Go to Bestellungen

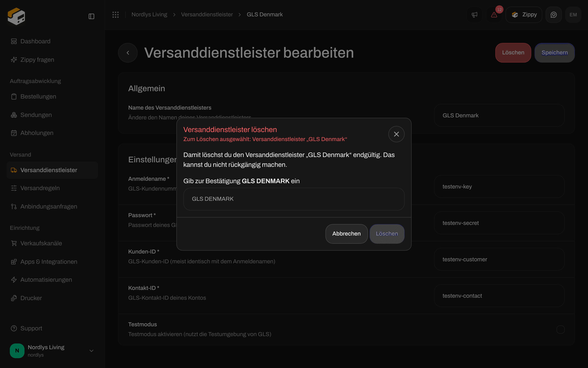point(52,96)
